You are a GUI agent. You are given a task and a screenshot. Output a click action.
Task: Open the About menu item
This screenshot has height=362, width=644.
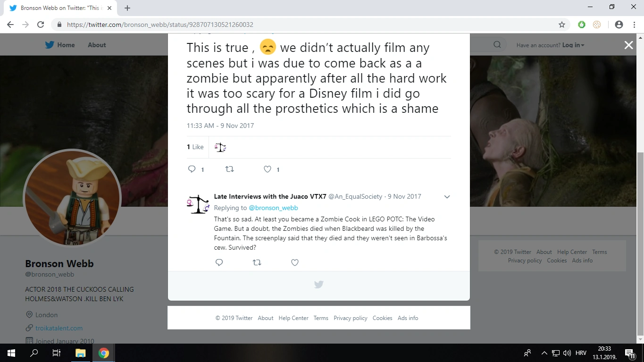pyautogui.click(x=97, y=45)
